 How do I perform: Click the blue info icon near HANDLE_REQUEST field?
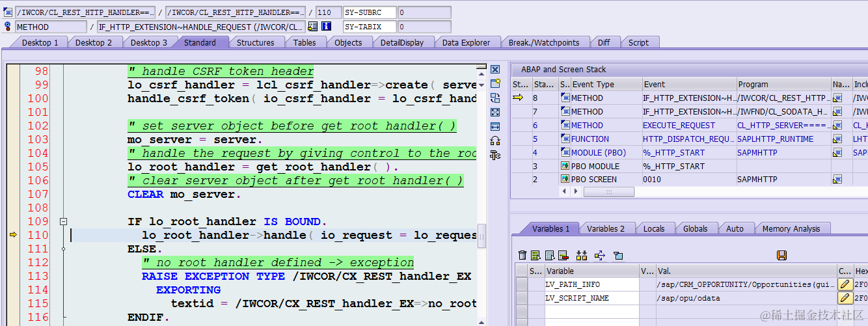[327, 27]
